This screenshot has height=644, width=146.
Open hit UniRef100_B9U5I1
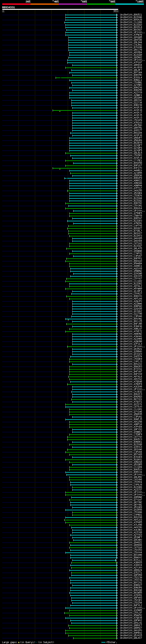[x=131, y=15]
